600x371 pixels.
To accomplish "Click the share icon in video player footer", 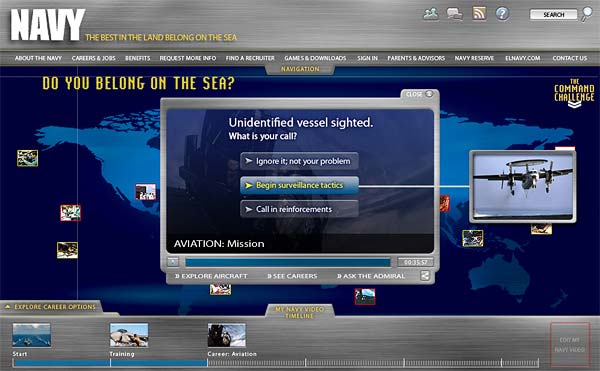I will pyautogui.click(x=425, y=275).
